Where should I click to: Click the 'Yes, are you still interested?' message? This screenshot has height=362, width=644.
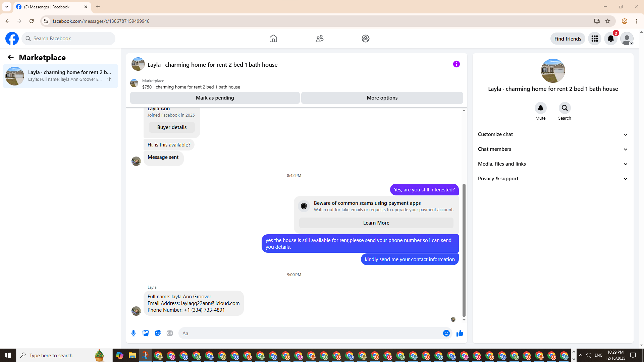[x=424, y=190]
